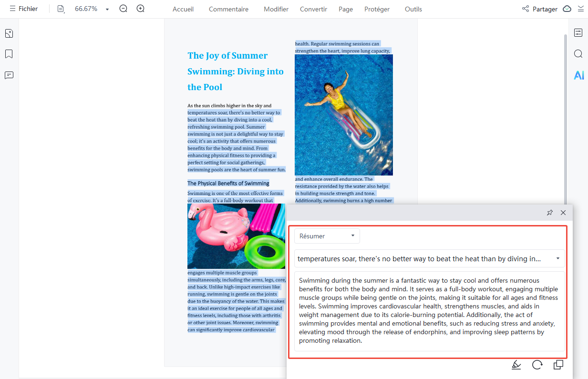
Task: Open the AI assistant sidebar icon
Action: [578, 75]
